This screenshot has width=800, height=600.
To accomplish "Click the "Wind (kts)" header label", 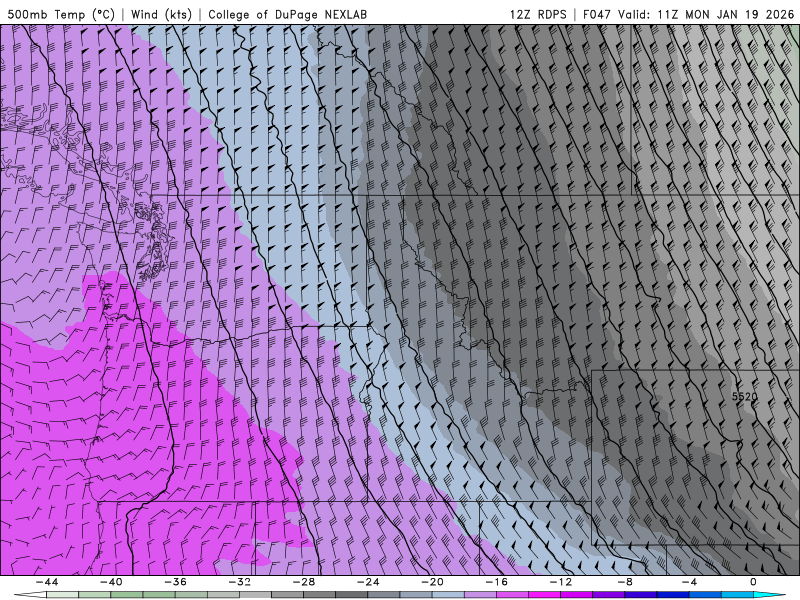I will click(161, 14).
